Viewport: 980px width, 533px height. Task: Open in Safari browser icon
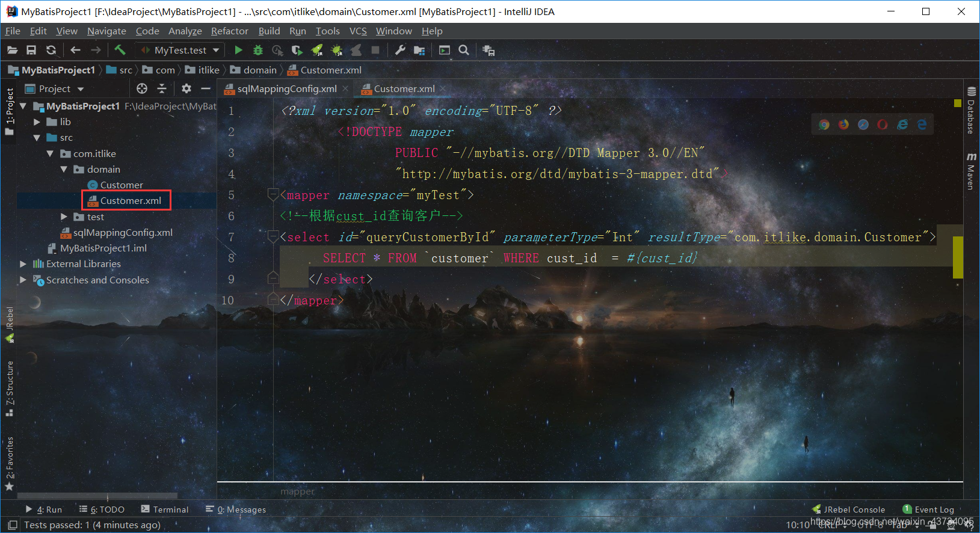[863, 124]
